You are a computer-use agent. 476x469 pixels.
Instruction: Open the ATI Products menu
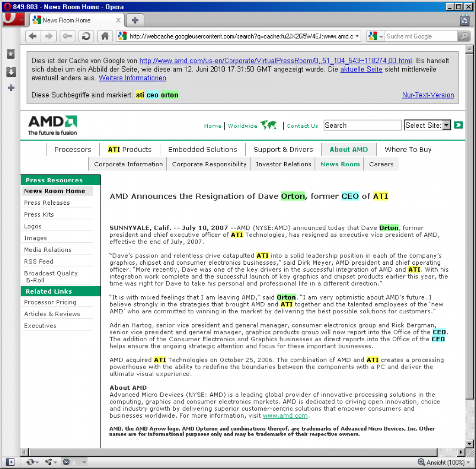coord(130,149)
